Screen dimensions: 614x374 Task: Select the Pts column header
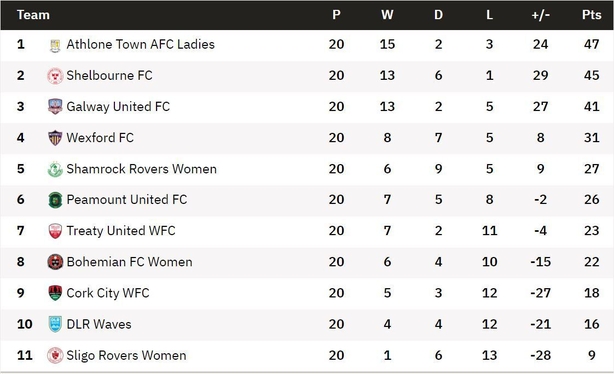(591, 15)
